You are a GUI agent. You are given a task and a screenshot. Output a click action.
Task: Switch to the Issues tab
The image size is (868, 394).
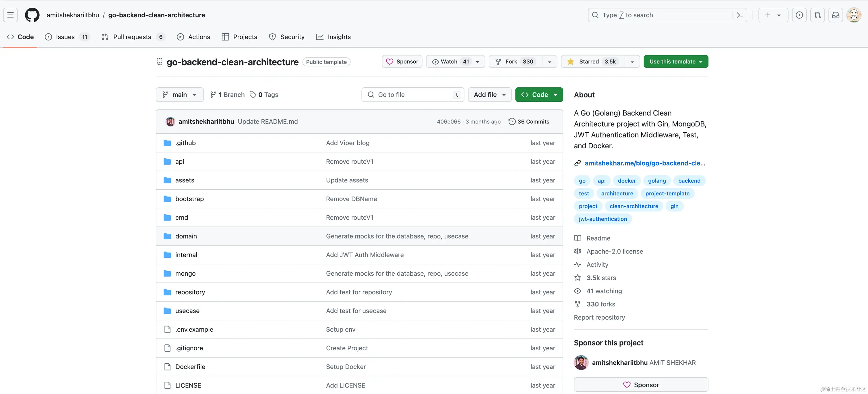pyautogui.click(x=67, y=37)
